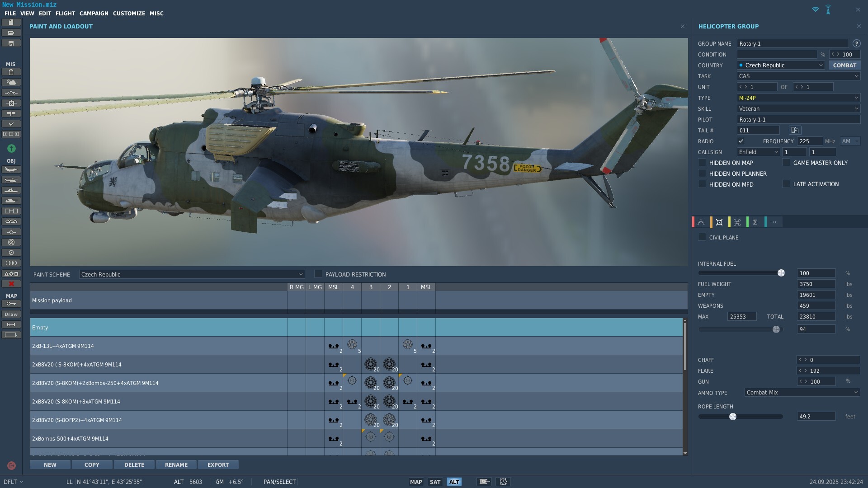This screenshot has width=868, height=488.
Task: Click the COMBAT button next to country
Action: tap(844, 65)
